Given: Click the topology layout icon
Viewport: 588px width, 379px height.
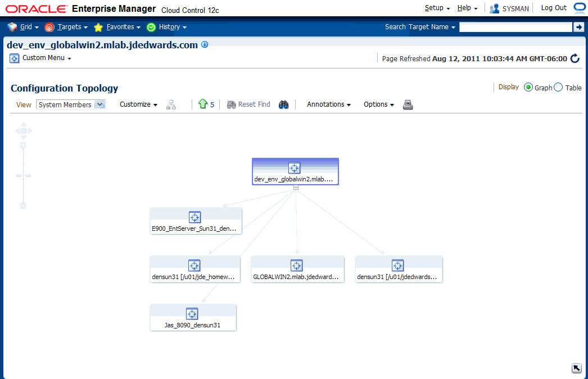Looking at the screenshot, I should (171, 104).
